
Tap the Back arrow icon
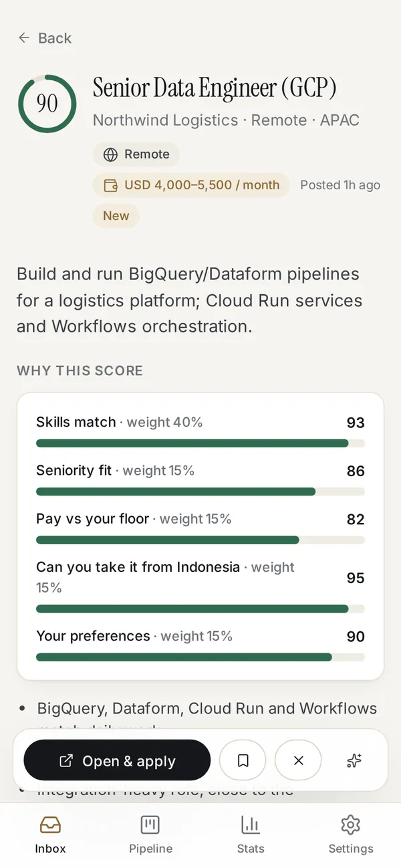[24, 38]
